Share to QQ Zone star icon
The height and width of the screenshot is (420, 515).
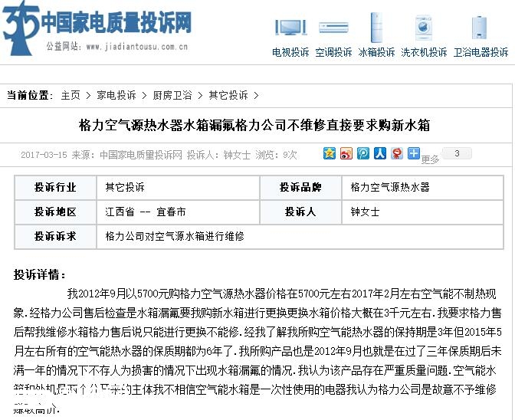(330, 153)
